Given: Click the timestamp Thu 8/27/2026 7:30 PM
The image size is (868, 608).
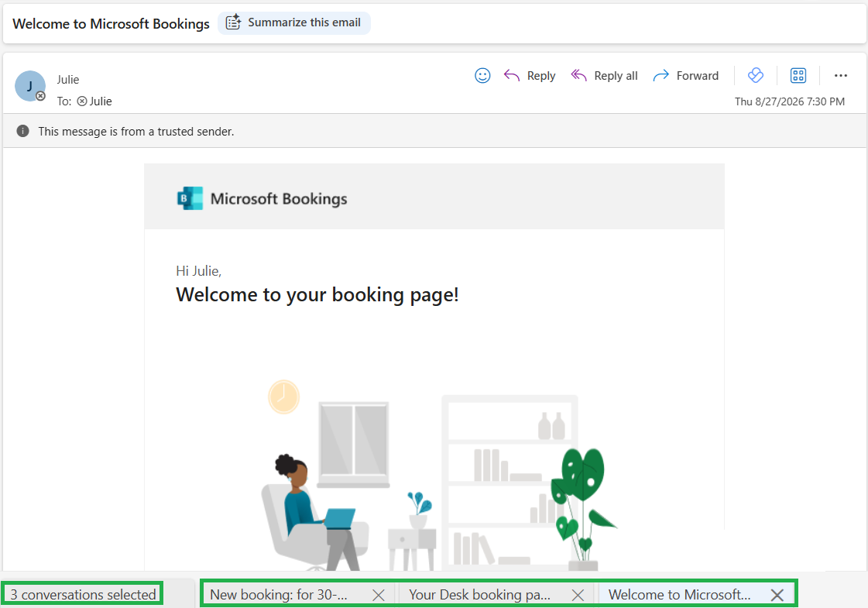Looking at the screenshot, I should coord(789,102).
